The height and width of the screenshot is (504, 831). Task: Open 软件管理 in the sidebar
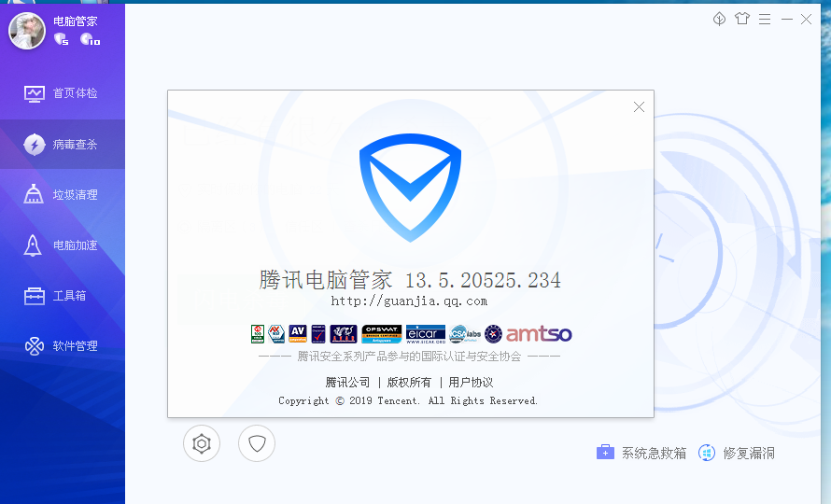[62, 346]
